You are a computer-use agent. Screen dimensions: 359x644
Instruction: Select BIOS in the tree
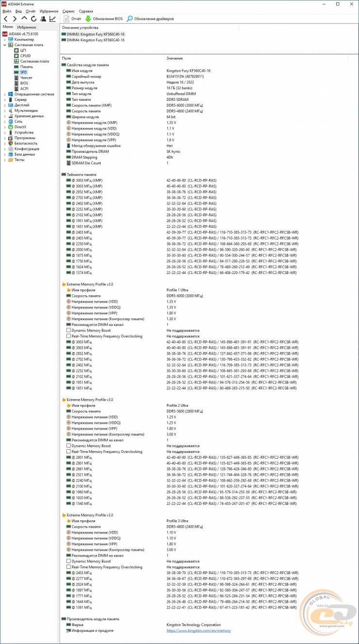(21, 83)
